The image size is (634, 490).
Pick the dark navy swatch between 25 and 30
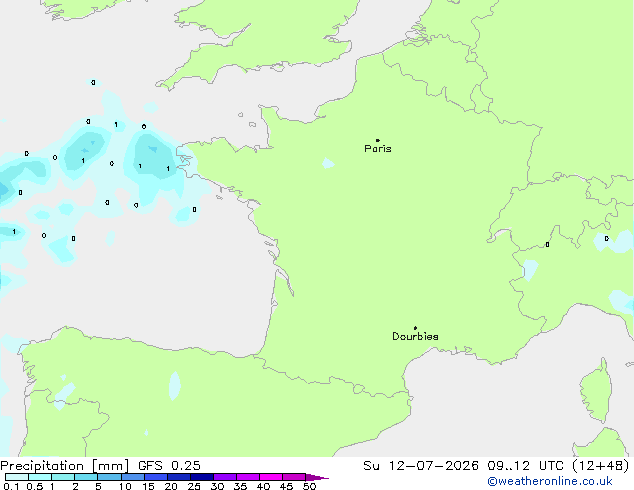(x=202, y=477)
